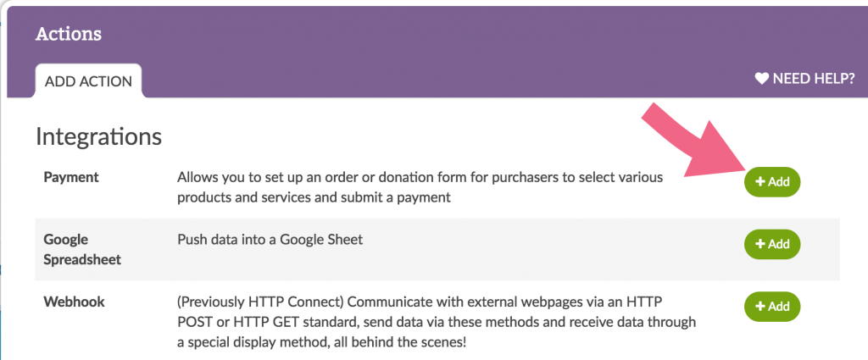Viewport: 868px width, 360px height.
Task: Click the Payment description about order forms
Action: click(420, 187)
